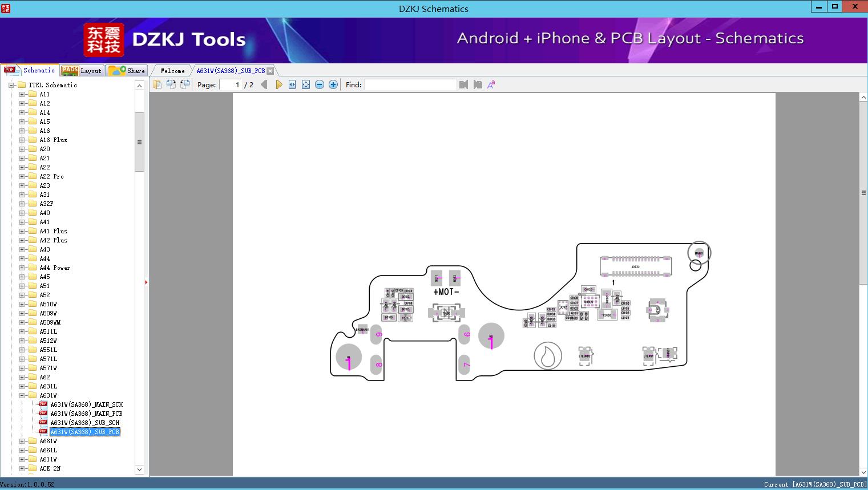Zoom in with plus icon
This screenshot has width=868, height=490.
pos(333,84)
